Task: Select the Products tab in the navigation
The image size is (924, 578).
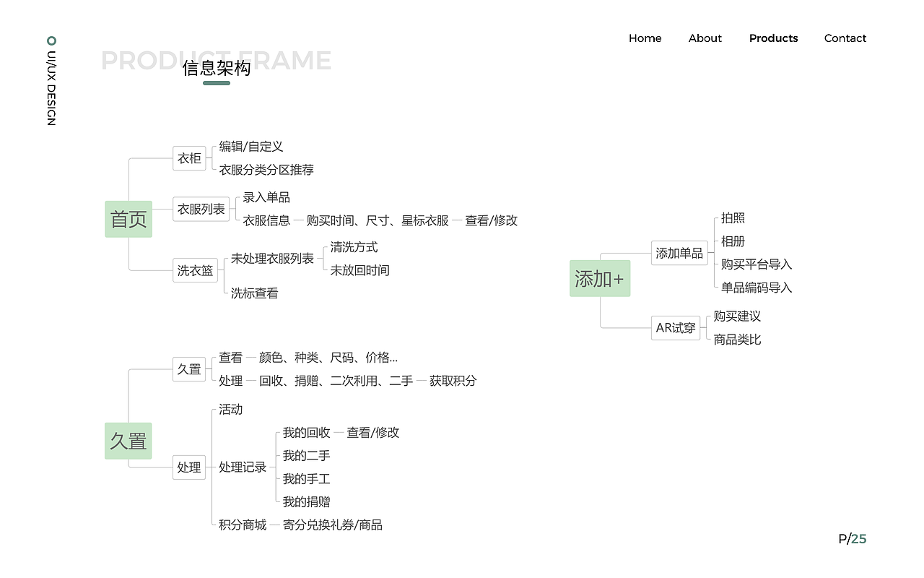Action: click(x=773, y=38)
